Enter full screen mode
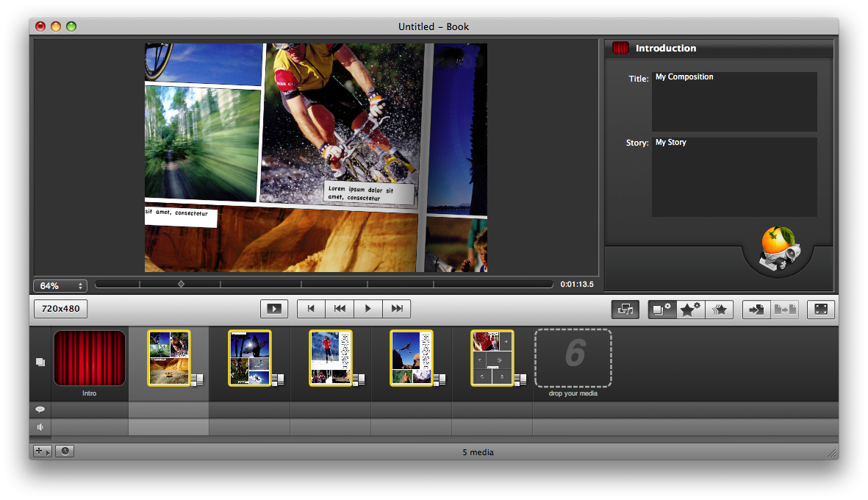This screenshot has width=868, height=500. click(x=820, y=310)
